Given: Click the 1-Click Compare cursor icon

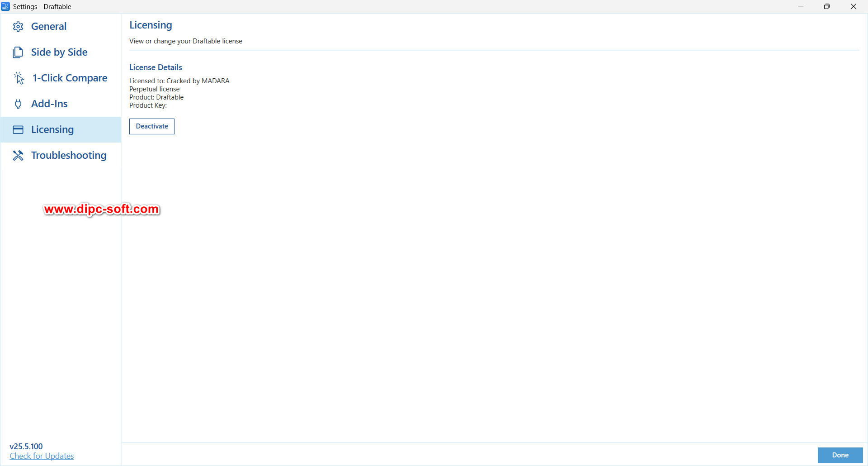Looking at the screenshot, I should tap(19, 78).
